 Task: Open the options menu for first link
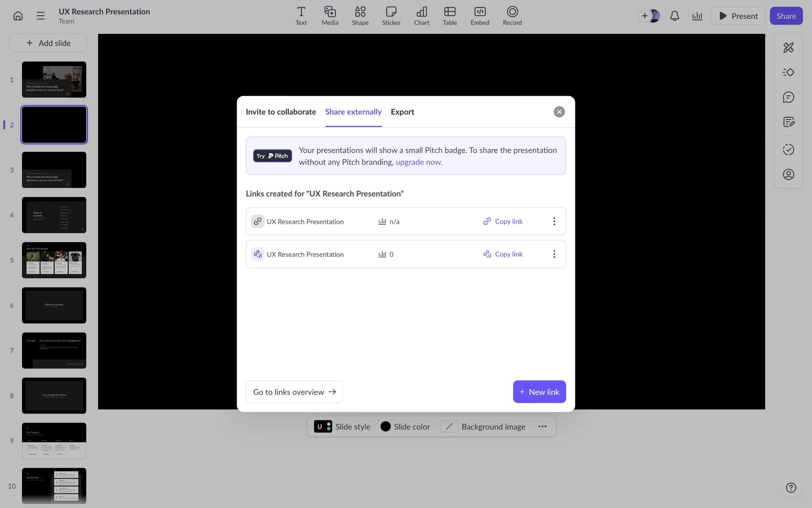554,221
